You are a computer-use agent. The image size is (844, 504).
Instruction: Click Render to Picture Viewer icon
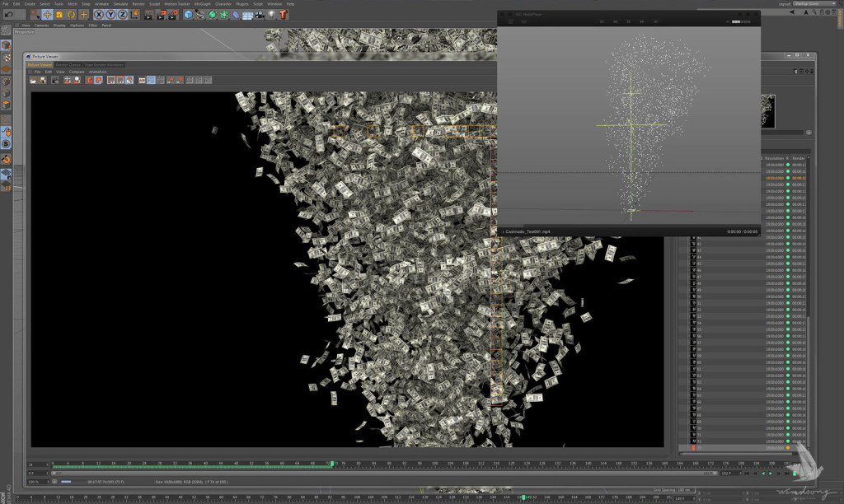pos(162,15)
